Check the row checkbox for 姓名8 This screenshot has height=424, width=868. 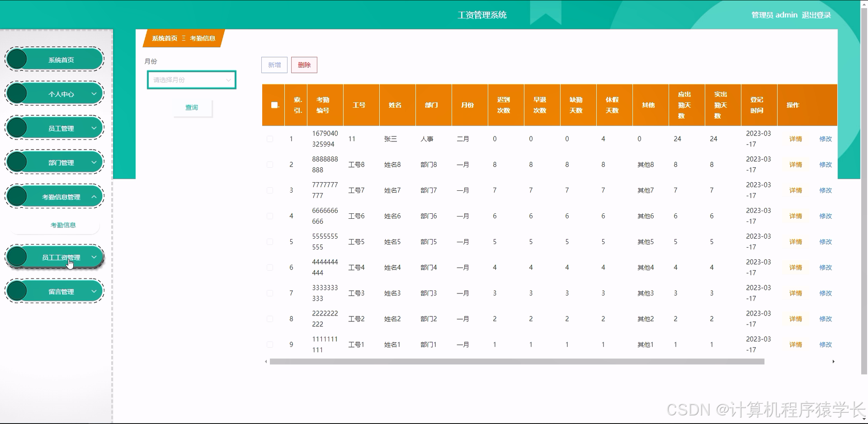[270, 165]
